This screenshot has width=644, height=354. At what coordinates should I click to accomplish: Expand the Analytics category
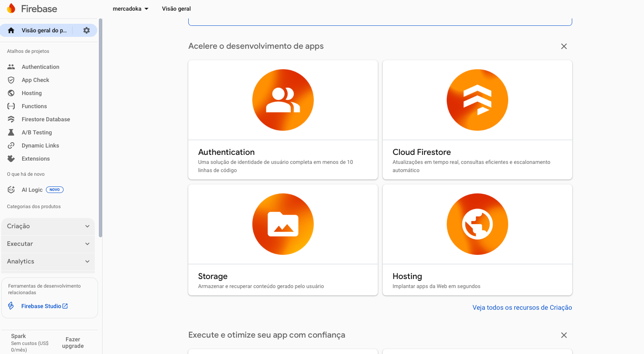click(48, 261)
